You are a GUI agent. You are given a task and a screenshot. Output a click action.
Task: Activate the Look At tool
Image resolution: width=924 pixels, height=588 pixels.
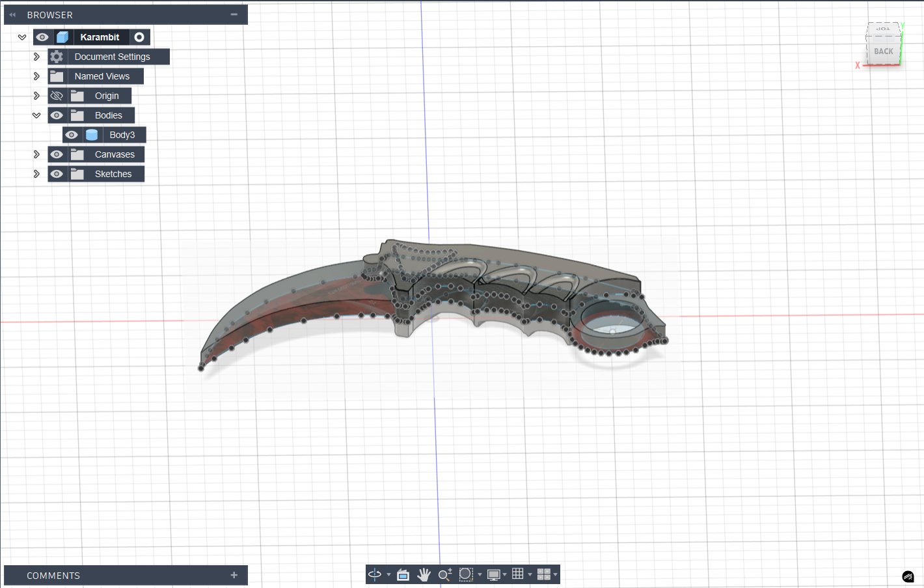coord(403,574)
